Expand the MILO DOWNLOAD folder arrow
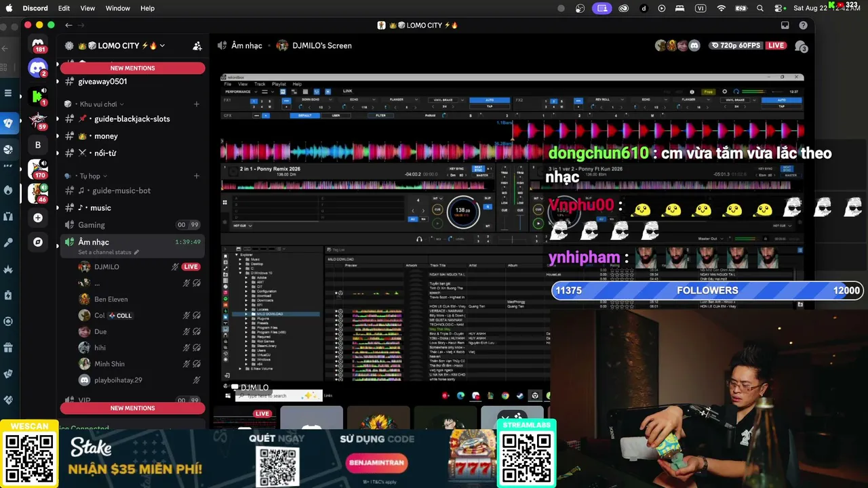 [246, 314]
